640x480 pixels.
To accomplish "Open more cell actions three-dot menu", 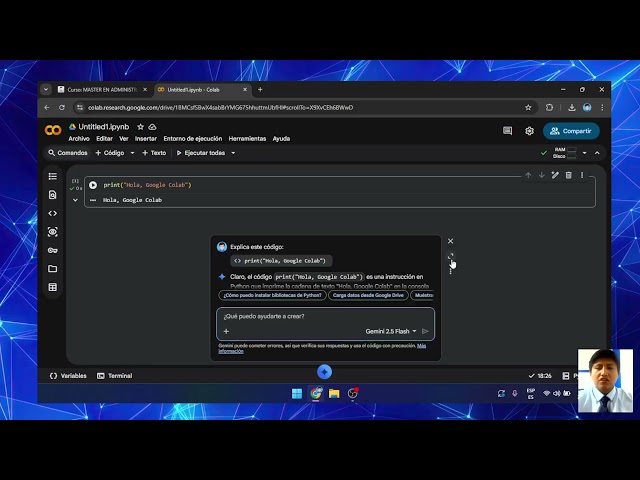I will (x=582, y=175).
